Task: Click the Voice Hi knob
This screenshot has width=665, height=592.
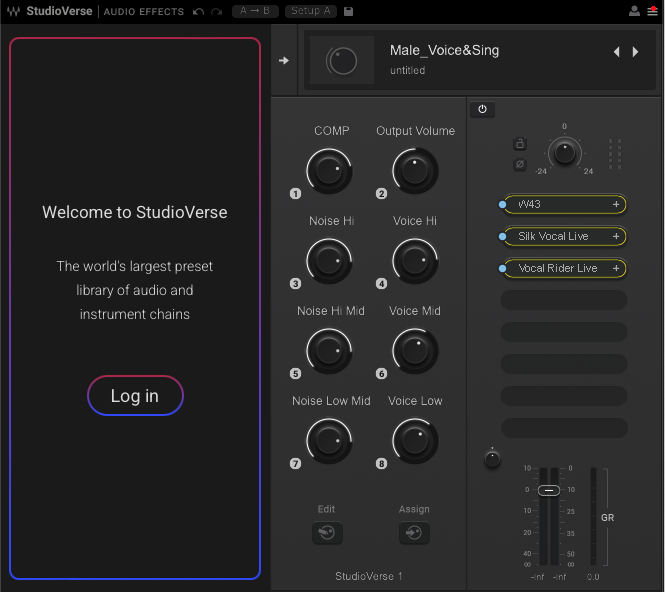Action: click(x=415, y=261)
